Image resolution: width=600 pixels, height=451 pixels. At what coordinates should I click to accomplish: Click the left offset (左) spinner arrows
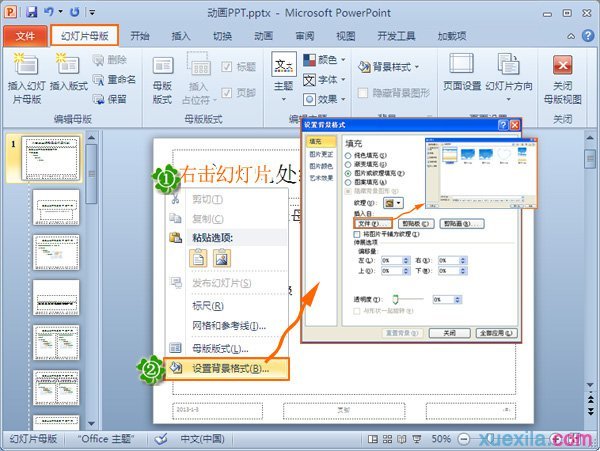coord(406,261)
